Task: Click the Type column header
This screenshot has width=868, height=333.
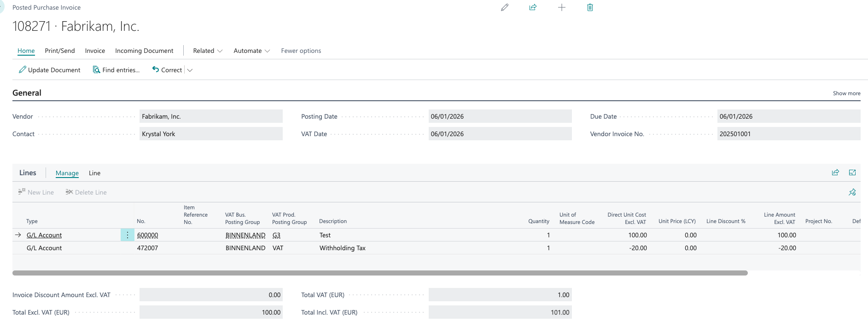Action: click(x=32, y=221)
